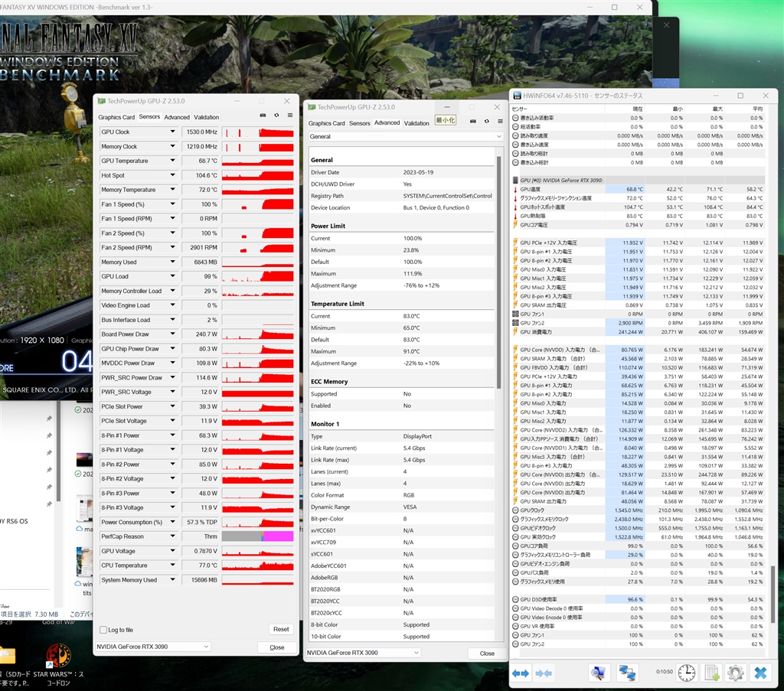The height and width of the screenshot is (691, 784).
Task: Open NVIDIA GeForce RTX 3090 selector in Sensors window
Action: (x=152, y=647)
